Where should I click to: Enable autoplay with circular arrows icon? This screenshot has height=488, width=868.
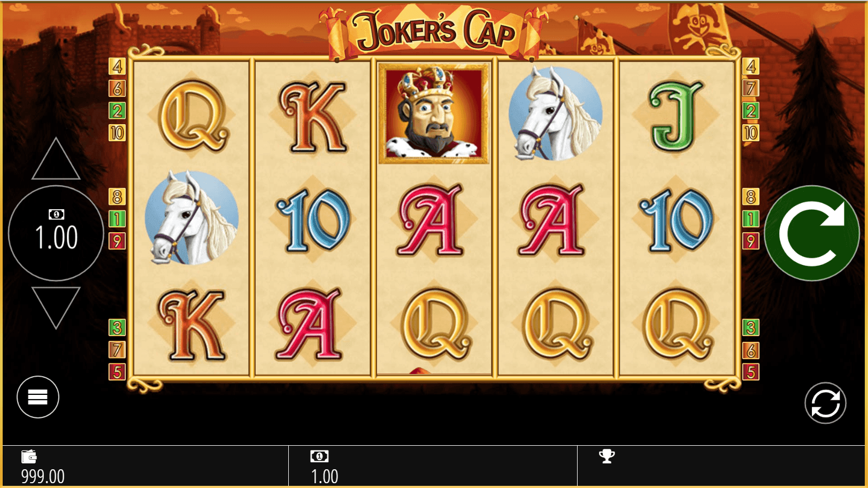tap(825, 403)
